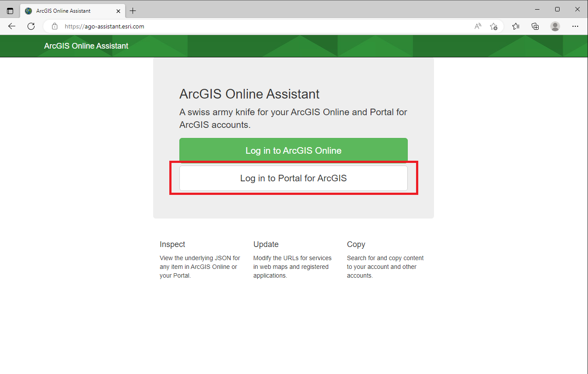588x374 pixels.
Task: Open the tab actions menu icon
Action: pyautogui.click(x=10, y=11)
